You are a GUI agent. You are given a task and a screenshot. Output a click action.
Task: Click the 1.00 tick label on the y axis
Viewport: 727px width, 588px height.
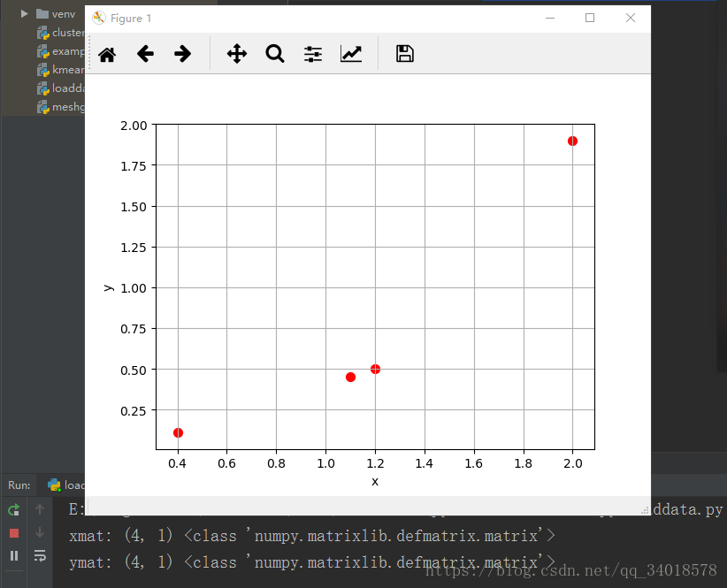pos(134,288)
